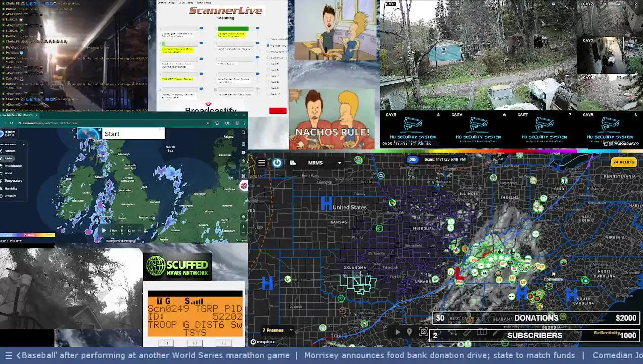Click the red button in ScannerLive
Image resolution: width=643 pixels, height=364 pixels.
[278, 111]
